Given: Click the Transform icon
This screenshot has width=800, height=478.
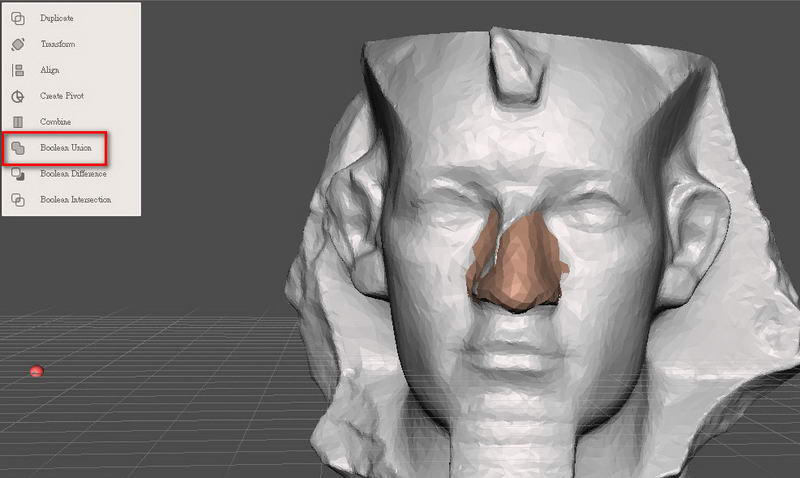Looking at the screenshot, I should (18, 44).
